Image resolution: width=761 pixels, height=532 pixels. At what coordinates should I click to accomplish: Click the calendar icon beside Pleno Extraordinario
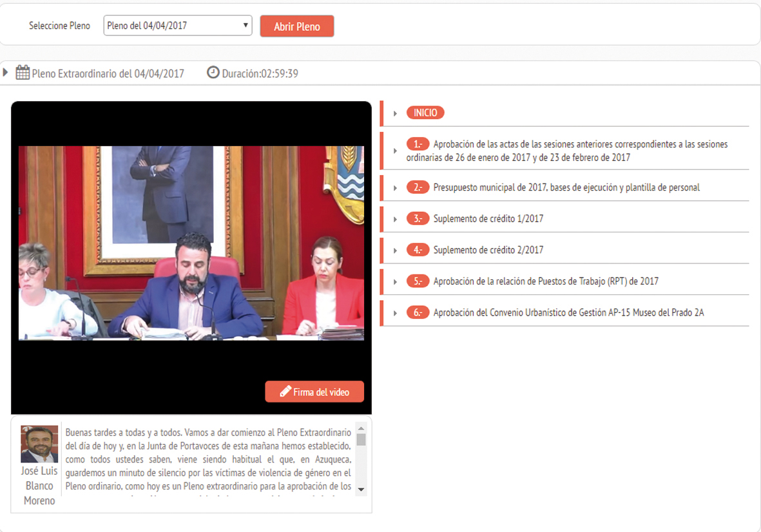tap(23, 73)
